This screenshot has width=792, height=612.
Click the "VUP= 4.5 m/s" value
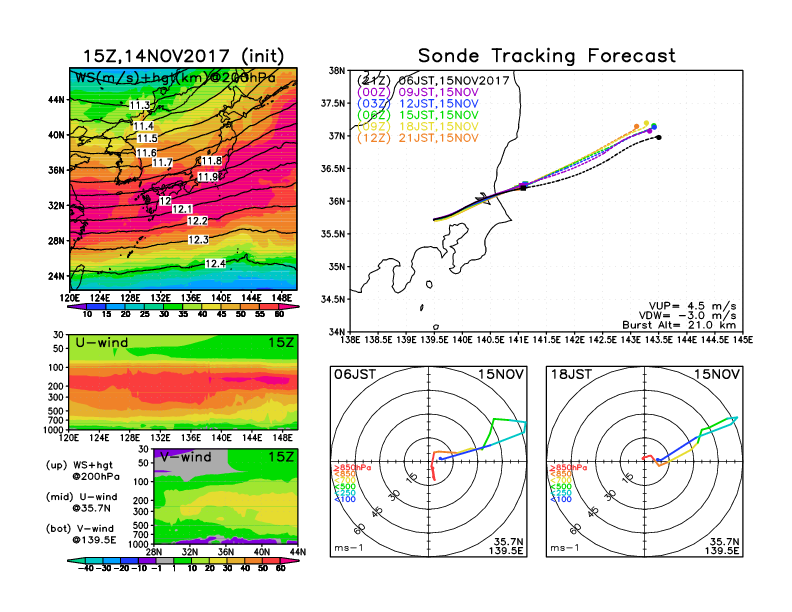[x=692, y=306]
